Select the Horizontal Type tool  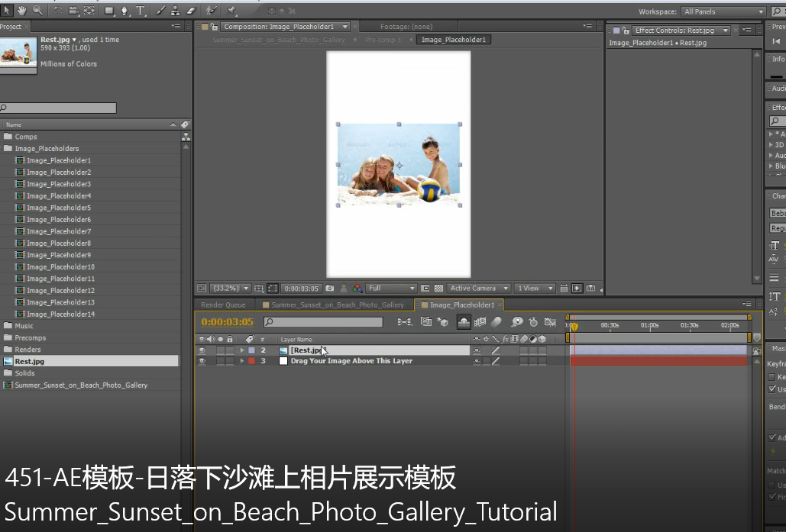pyautogui.click(x=141, y=11)
